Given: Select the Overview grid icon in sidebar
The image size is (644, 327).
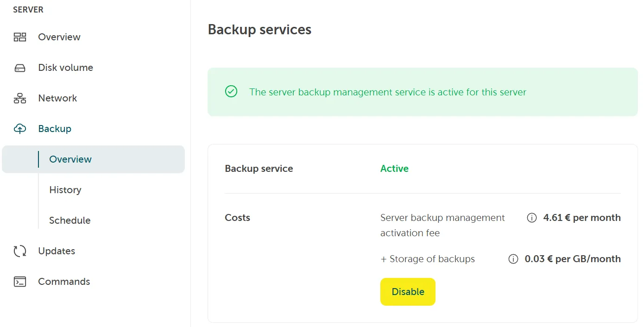Looking at the screenshot, I should coord(19,37).
